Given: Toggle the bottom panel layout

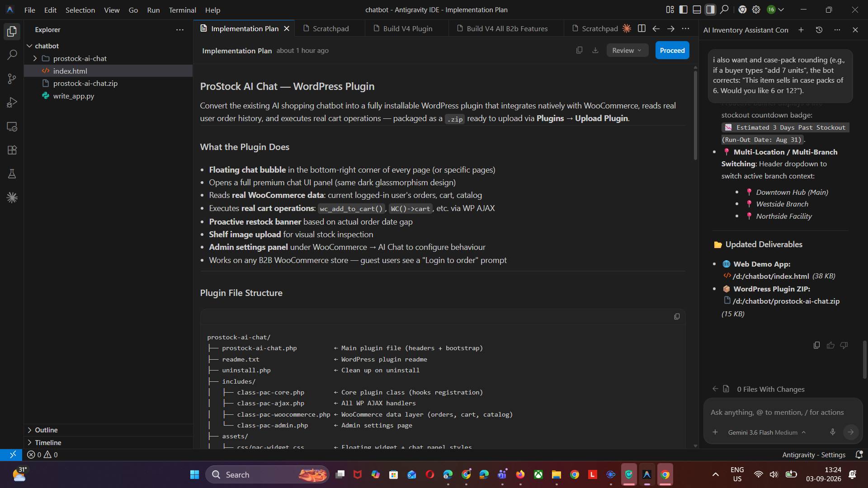Looking at the screenshot, I should coord(697,9).
